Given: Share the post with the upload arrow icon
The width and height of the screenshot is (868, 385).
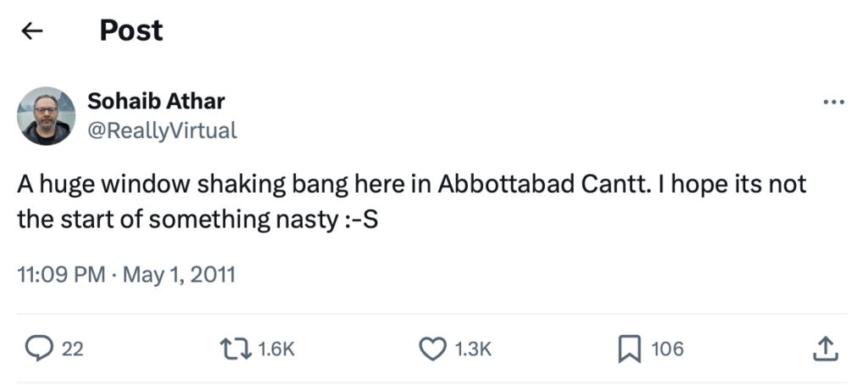Looking at the screenshot, I should click(826, 348).
